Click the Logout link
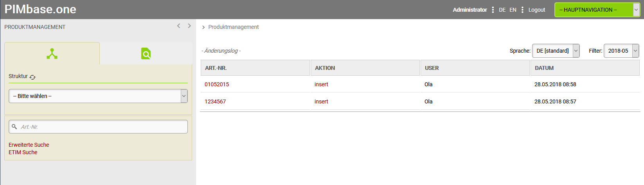Image resolution: width=644 pixels, height=185 pixels. [x=537, y=10]
